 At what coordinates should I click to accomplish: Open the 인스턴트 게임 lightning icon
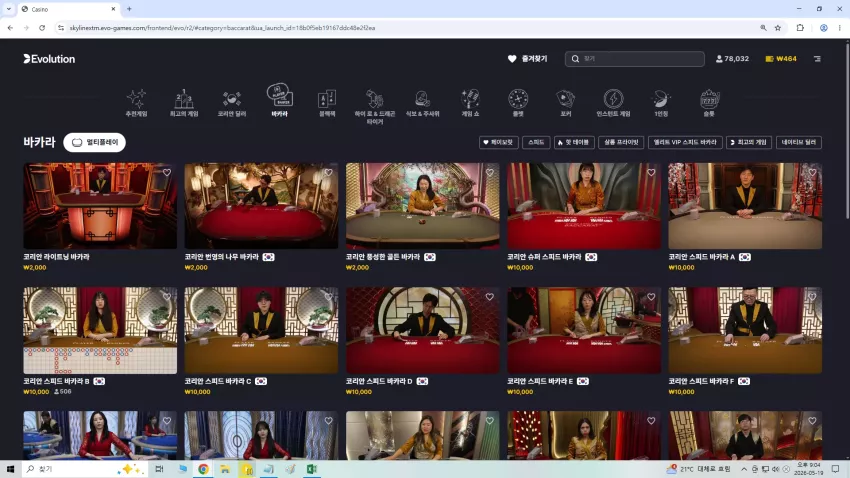(613, 103)
